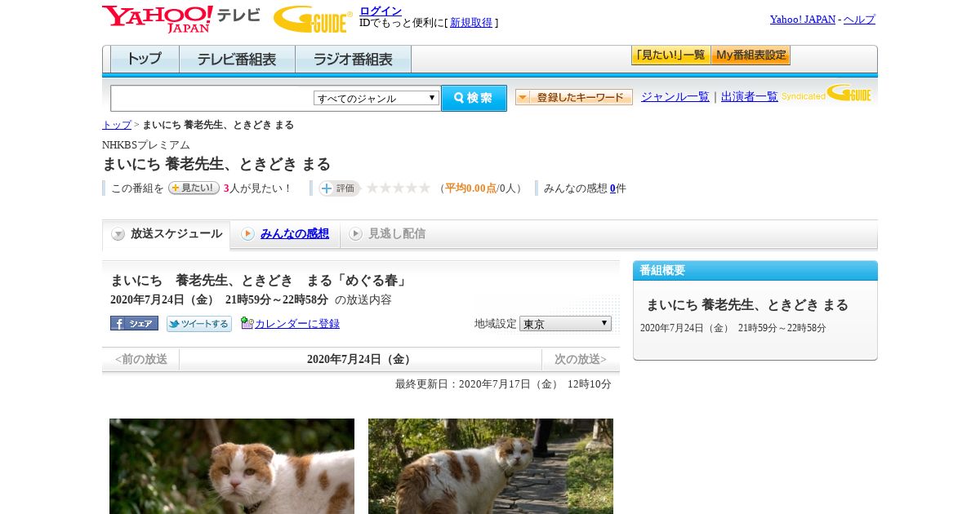Screen dimensions: 980x514
Task: Click the right cat on path photo
Action: tap(491, 466)
